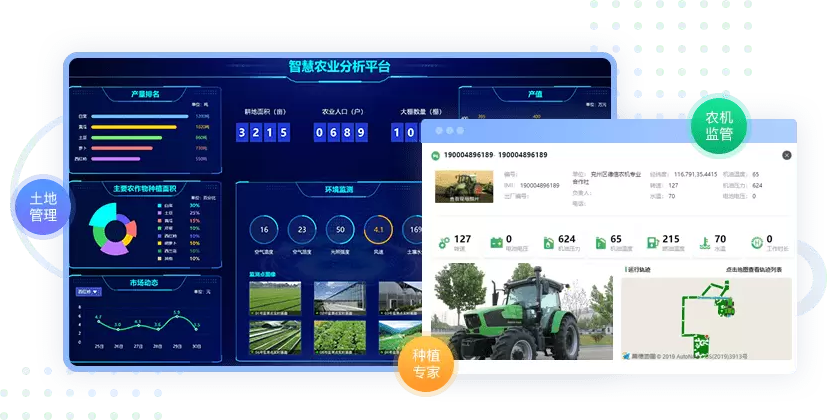Open the small tractor field thumbnail photo
Viewport: 827px width, 420px height.
pos(461,188)
